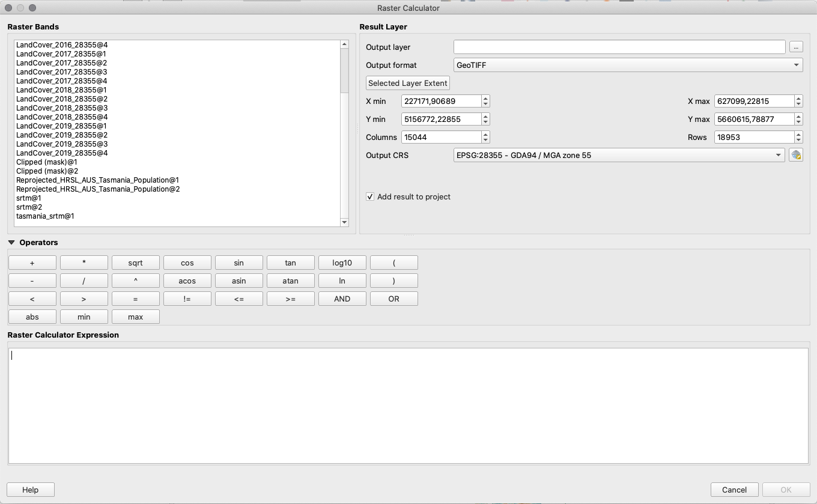Insert an opening parenthesis

tap(394, 263)
